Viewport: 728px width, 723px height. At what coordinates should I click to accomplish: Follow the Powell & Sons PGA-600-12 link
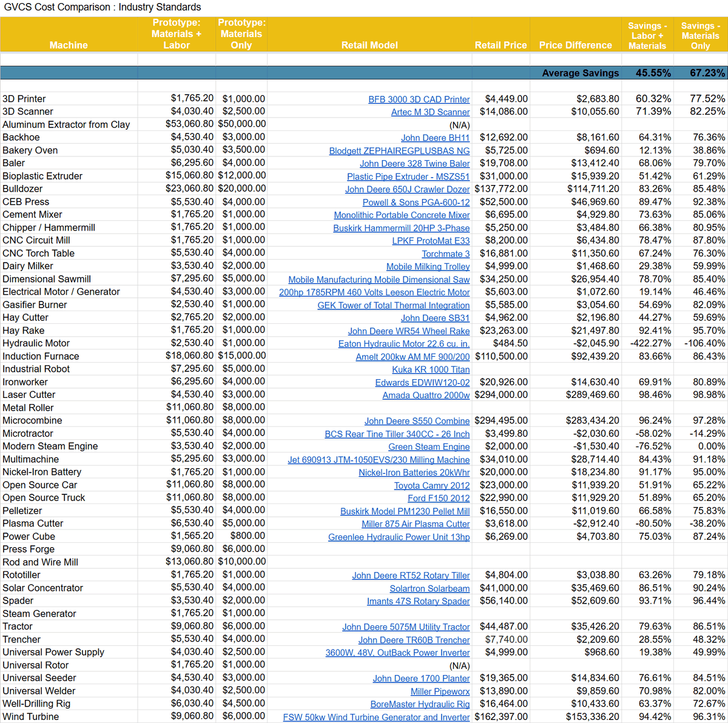pos(416,203)
